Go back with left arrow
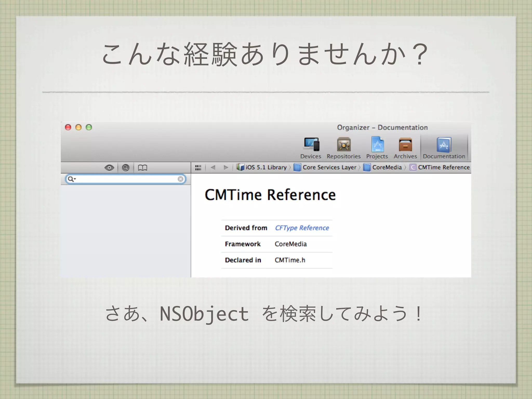This screenshot has height=399, width=532. [x=213, y=168]
